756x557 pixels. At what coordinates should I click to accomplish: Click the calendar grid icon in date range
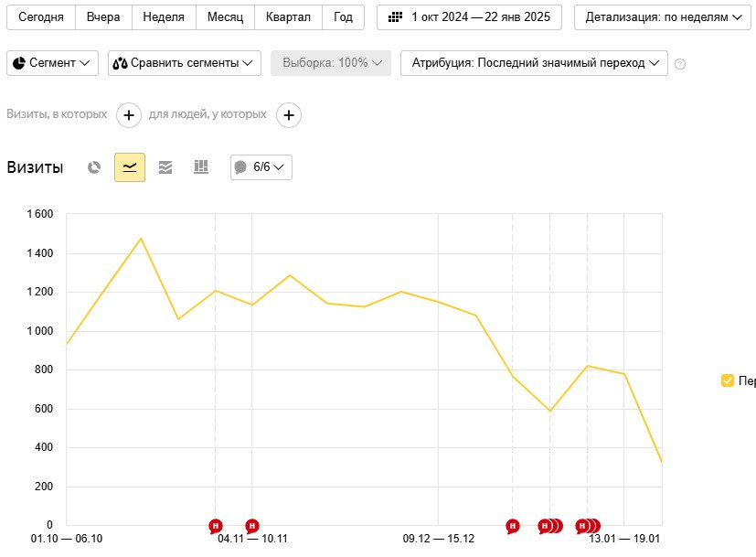click(395, 17)
